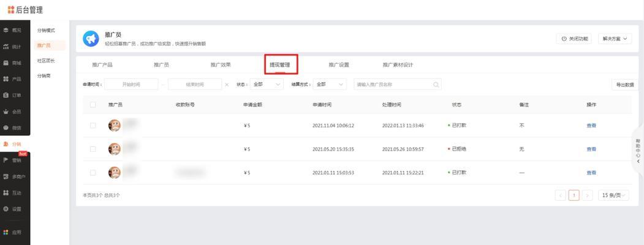
Task: Select the 提现管理 withdrawal management tab
Action: [279, 65]
